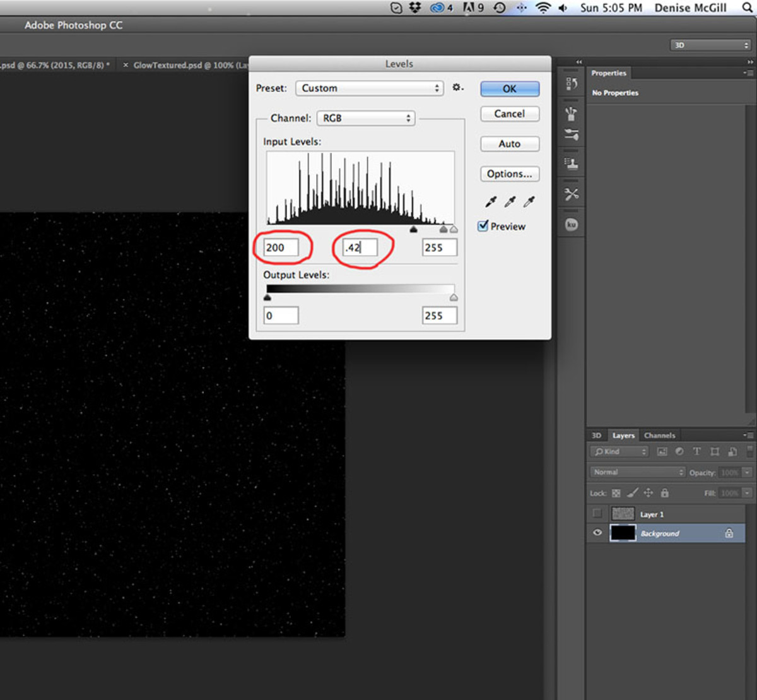Enable lock transparent pixels in Layers panel

[616, 493]
